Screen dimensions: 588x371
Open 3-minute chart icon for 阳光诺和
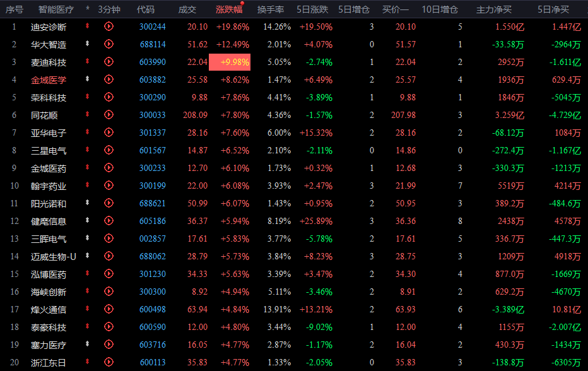tap(109, 203)
